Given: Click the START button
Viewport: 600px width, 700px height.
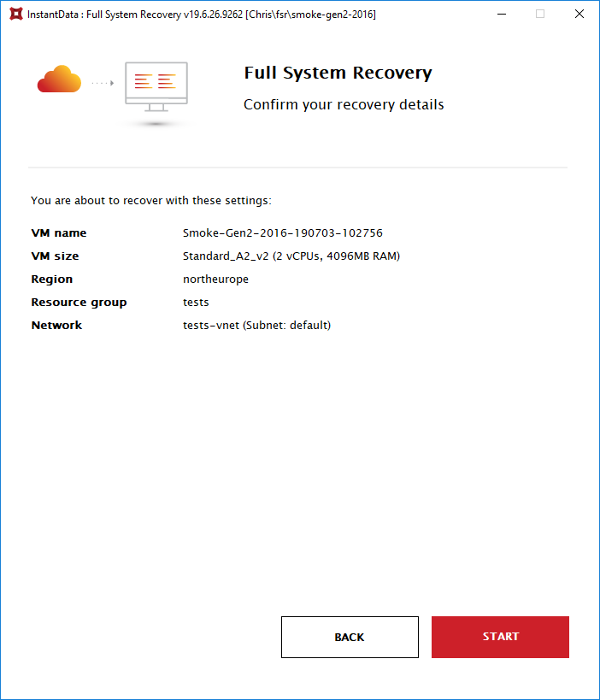Looking at the screenshot, I should (500, 637).
